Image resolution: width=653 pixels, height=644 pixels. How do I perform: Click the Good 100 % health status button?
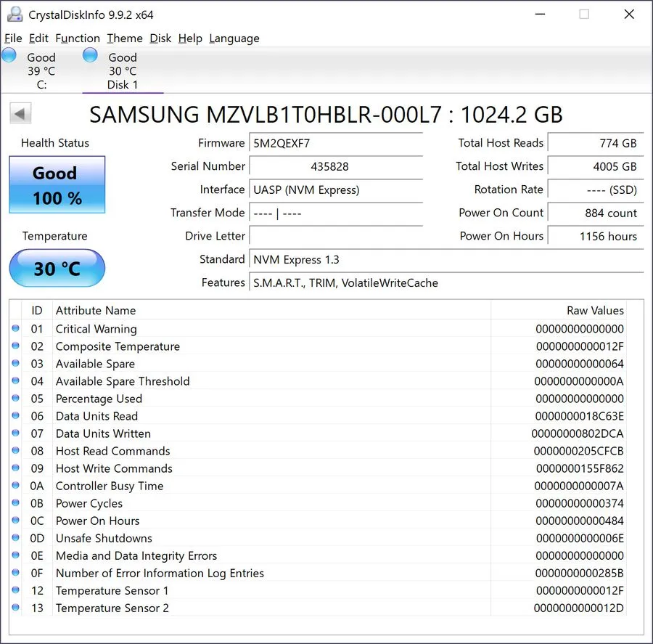click(57, 184)
